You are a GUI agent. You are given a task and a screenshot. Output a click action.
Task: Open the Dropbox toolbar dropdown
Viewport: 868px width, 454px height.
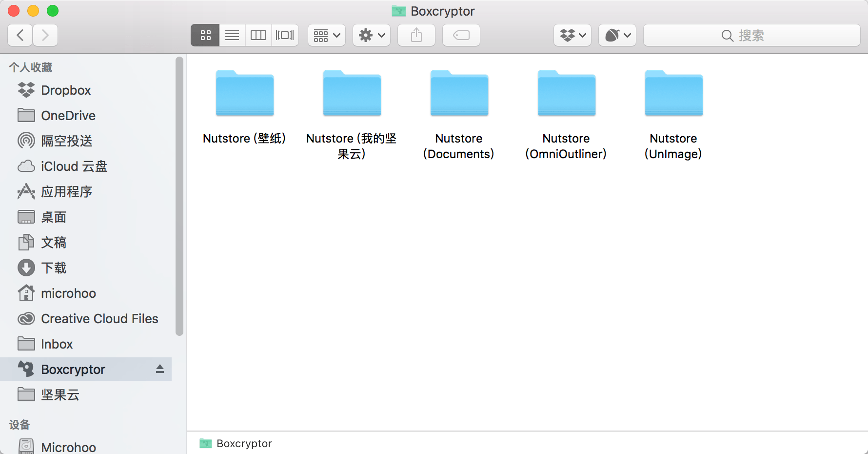572,35
